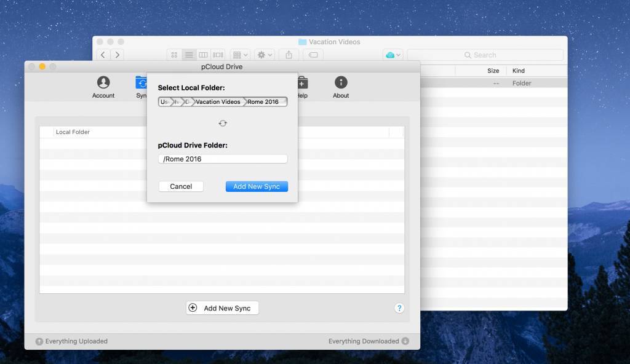Select the Vacation Videos path segment
This screenshot has height=364, width=630.
click(218, 101)
